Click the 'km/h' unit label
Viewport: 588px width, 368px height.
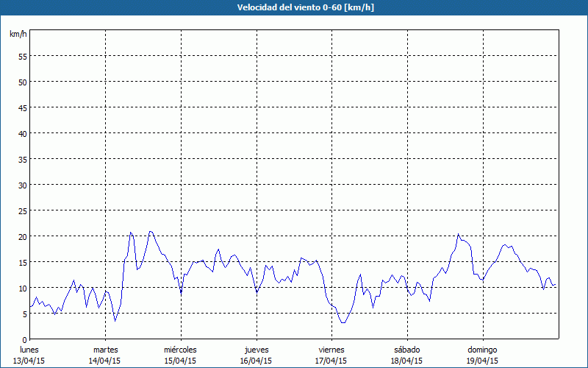pos(18,35)
